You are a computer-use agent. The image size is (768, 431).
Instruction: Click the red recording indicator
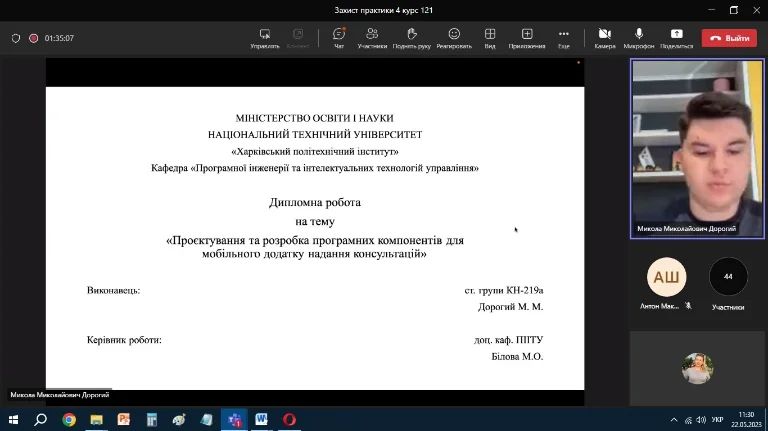pyautogui.click(x=33, y=38)
